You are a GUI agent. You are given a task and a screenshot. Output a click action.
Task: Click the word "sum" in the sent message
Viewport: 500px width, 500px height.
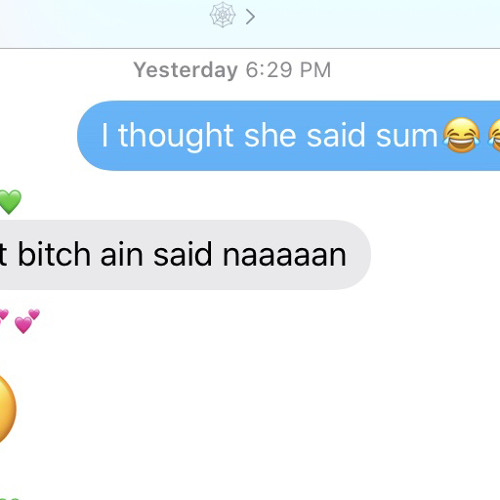407,137
